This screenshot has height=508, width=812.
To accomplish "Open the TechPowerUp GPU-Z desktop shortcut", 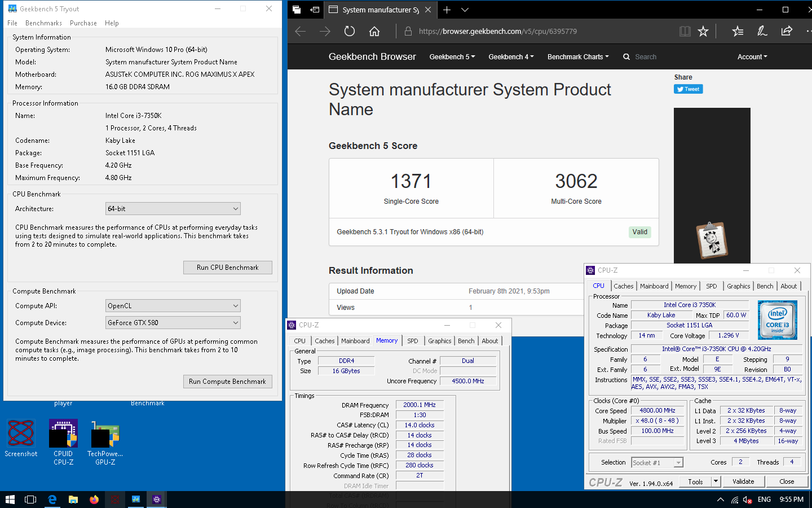I will [105, 442].
